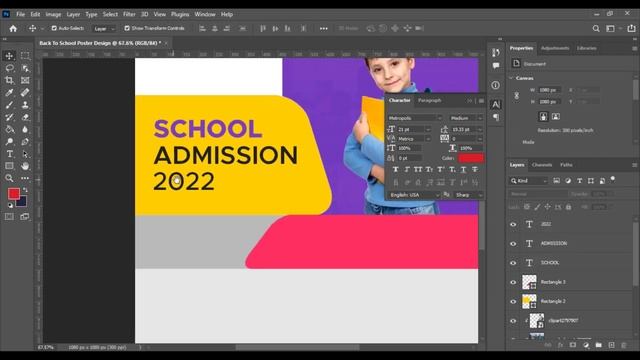
Task: Switch to the Channels tab
Action: (542, 165)
